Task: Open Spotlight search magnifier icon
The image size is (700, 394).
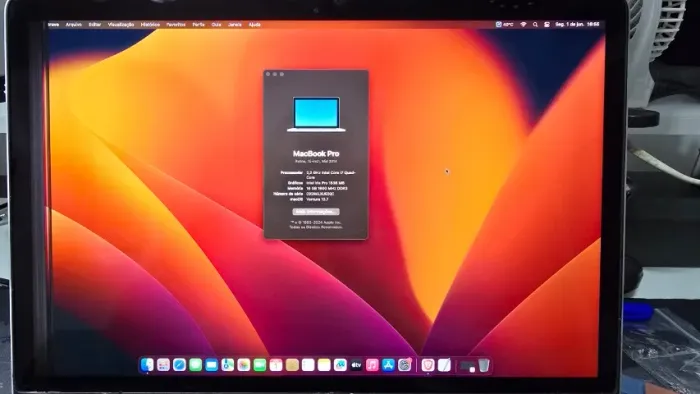Action: coord(535,25)
